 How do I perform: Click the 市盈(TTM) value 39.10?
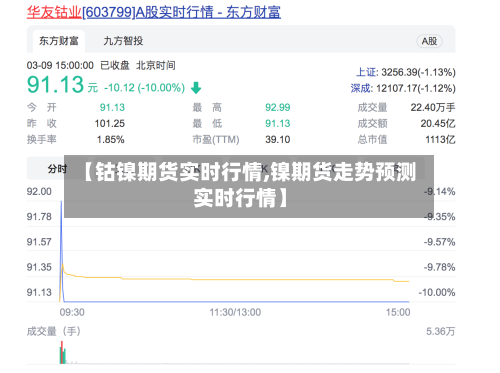[x=278, y=139]
